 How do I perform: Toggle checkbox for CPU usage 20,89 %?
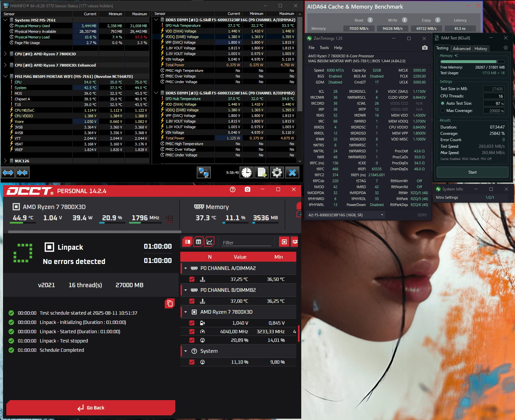coord(192,340)
